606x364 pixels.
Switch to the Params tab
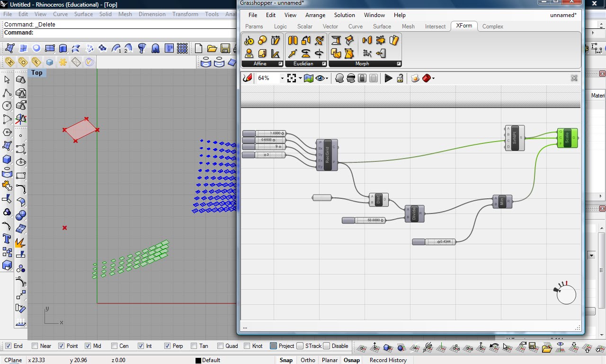(x=254, y=27)
